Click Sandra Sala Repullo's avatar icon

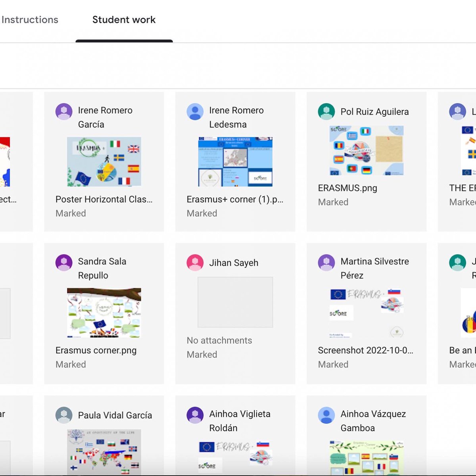(x=64, y=263)
